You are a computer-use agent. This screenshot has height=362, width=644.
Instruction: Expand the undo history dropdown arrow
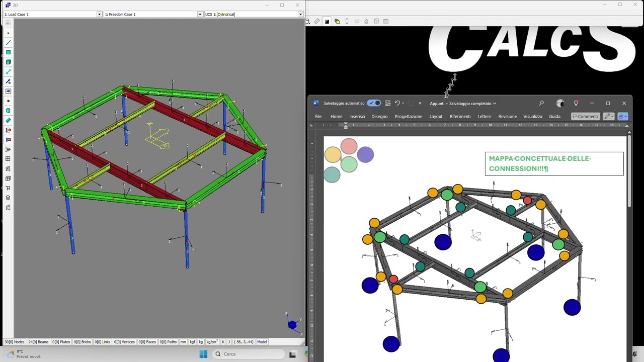(403, 103)
